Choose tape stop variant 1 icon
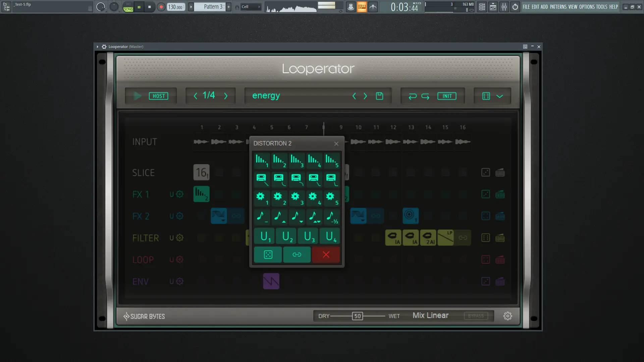Screen dimensions: 644x362 pyautogui.click(x=262, y=179)
